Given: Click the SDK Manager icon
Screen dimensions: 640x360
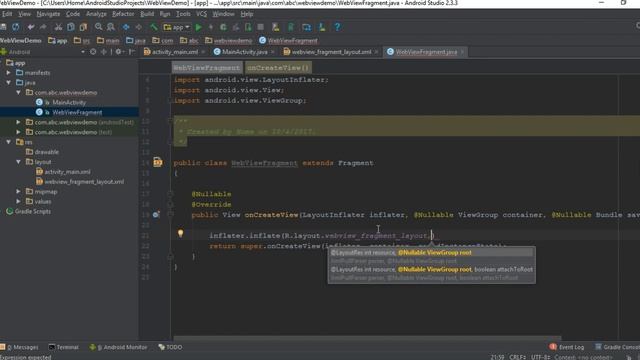Looking at the screenshot, I should (x=322, y=27).
